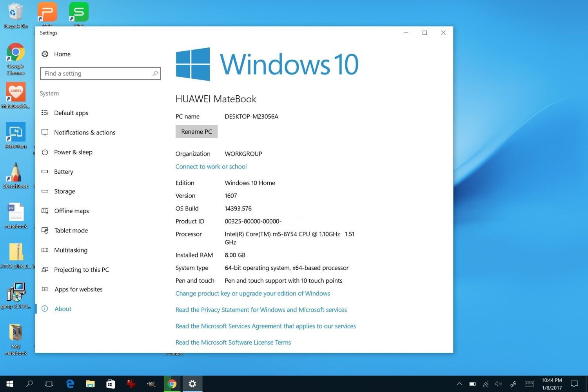This screenshot has width=588, height=392.
Task: Open Microsoft Software License Terms link
Action: point(233,343)
